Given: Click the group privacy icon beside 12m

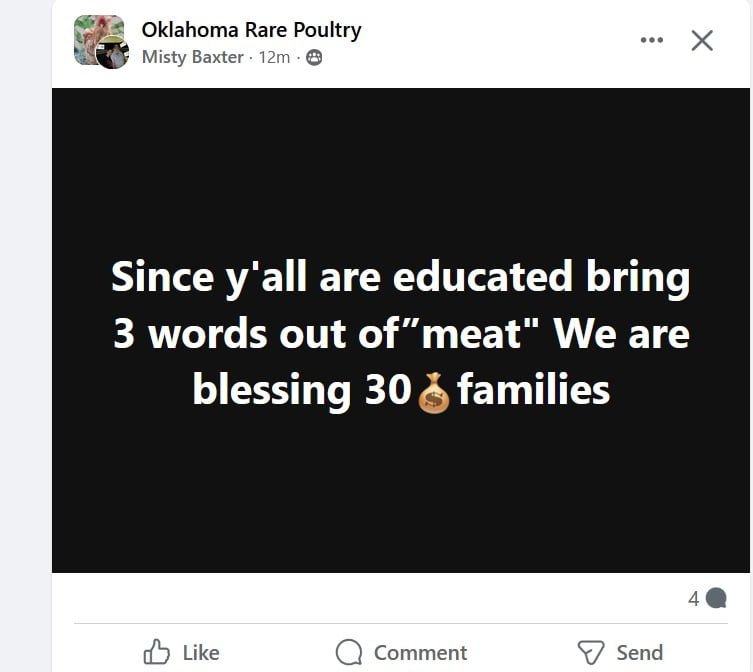Looking at the screenshot, I should click(x=314, y=58).
